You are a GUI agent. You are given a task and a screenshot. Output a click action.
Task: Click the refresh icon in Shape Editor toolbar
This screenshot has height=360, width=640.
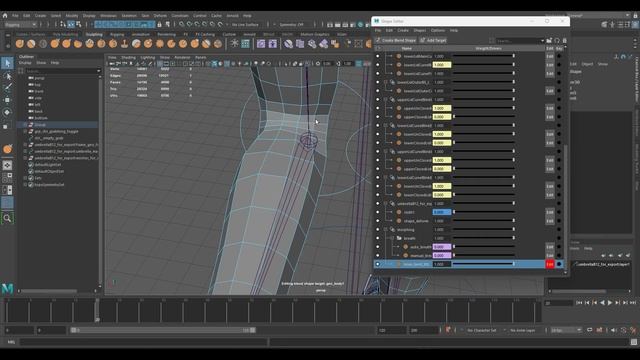pyautogui.click(x=557, y=40)
